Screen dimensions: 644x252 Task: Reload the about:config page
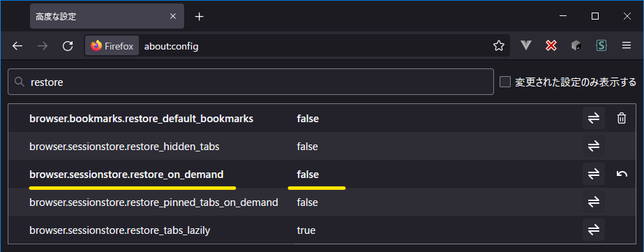(x=68, y=45)
